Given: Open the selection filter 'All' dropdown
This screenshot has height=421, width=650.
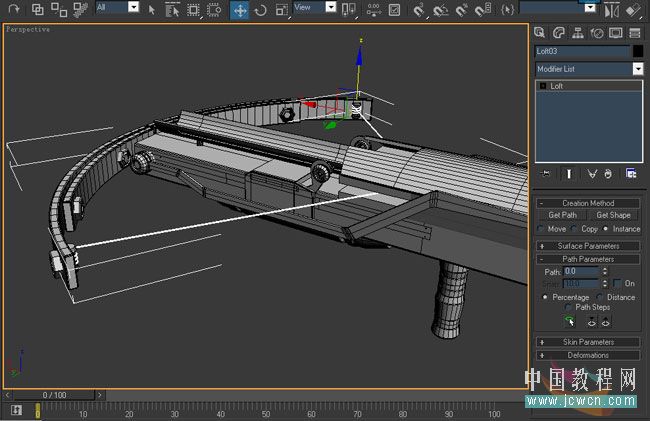Looking at the screenshot, I should [133, 7].
